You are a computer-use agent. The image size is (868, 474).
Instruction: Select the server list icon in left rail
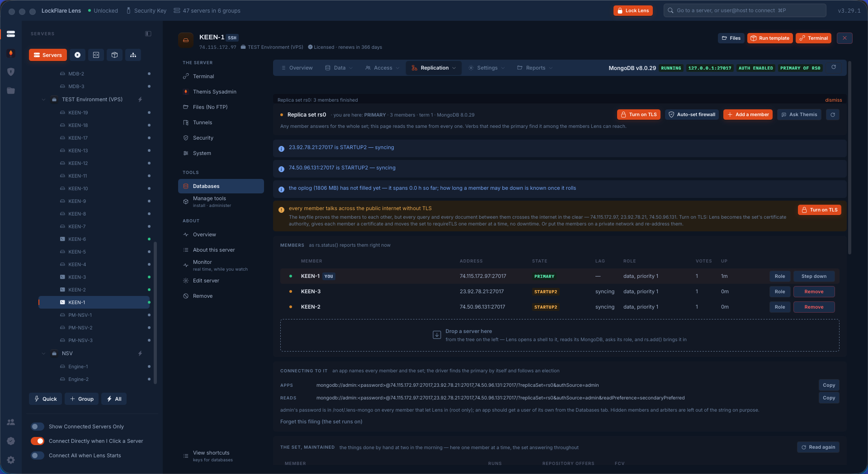(x=11, y=34)
